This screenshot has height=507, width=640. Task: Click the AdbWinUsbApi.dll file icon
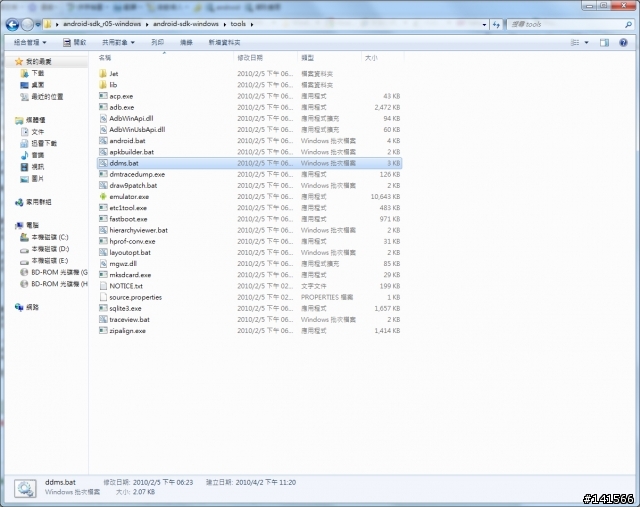tap(103, 129)
